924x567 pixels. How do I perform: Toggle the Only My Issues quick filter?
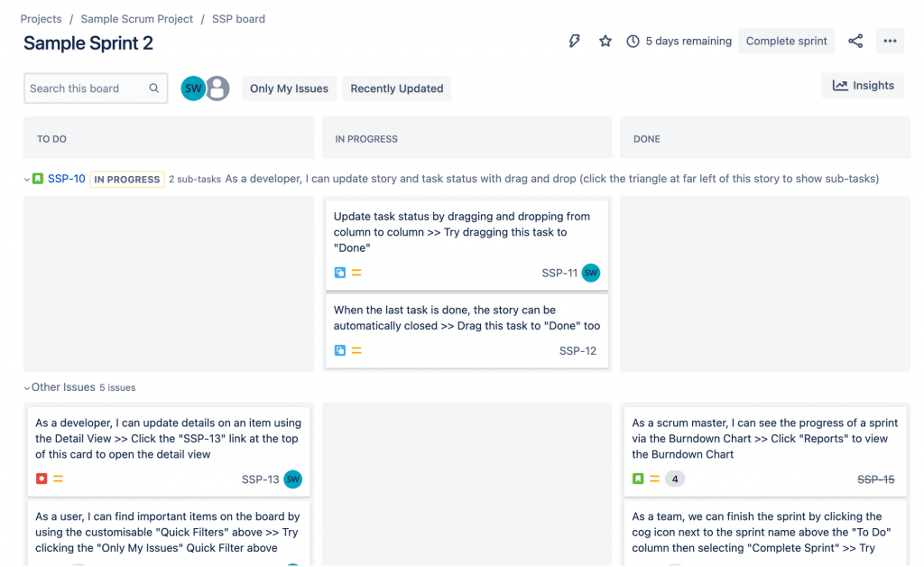coord(289,88)
